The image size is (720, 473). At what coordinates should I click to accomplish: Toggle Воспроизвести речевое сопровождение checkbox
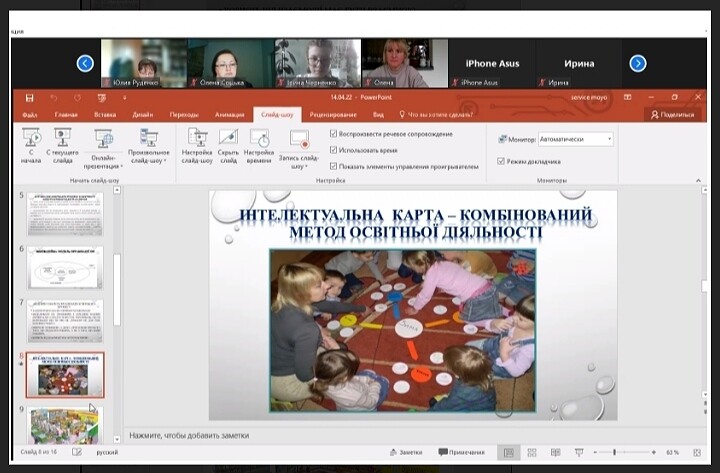[x=333, y=133]
